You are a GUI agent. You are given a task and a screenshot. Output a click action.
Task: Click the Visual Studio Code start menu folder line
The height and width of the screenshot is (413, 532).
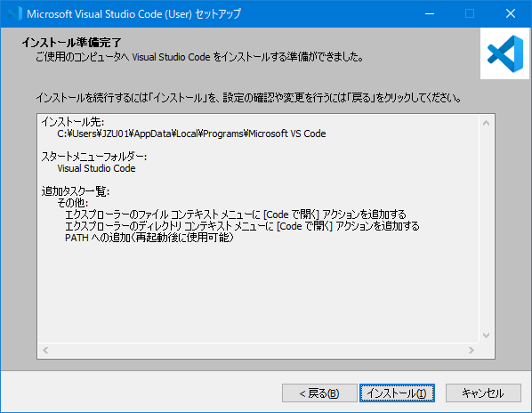96,168
